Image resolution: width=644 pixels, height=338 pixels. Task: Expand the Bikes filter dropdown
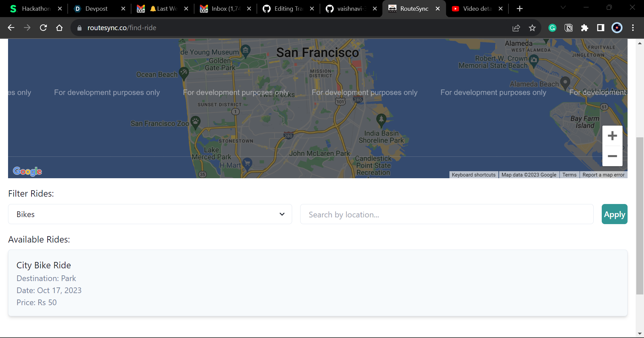[150, 214]
